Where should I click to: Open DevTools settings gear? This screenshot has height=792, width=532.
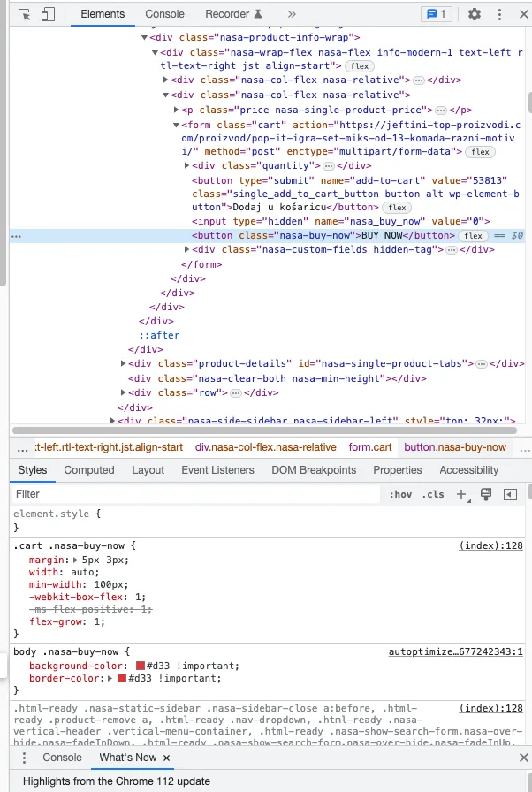coord(475,14)
